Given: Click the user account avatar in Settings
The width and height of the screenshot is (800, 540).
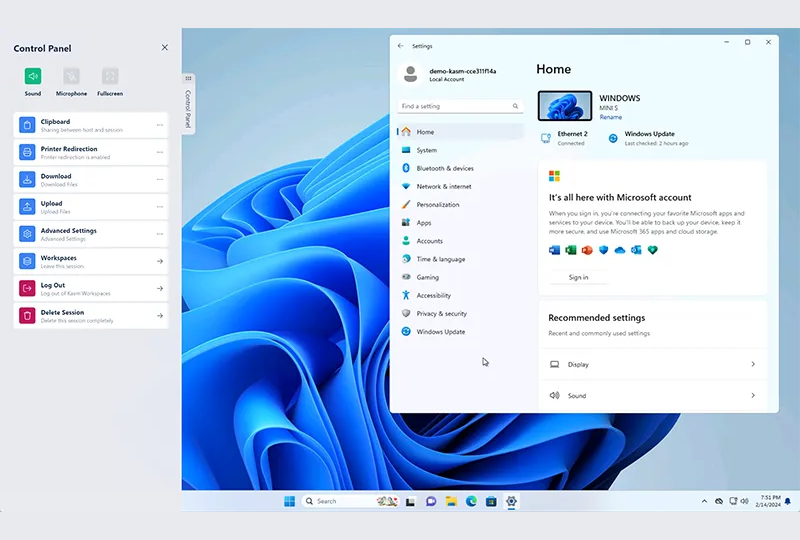Looking at the screenshot, I should (410, 75).
